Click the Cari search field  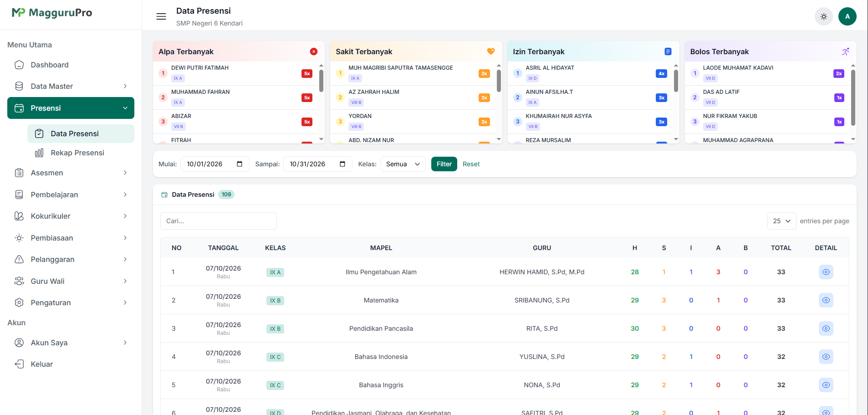tap(219, 221)
